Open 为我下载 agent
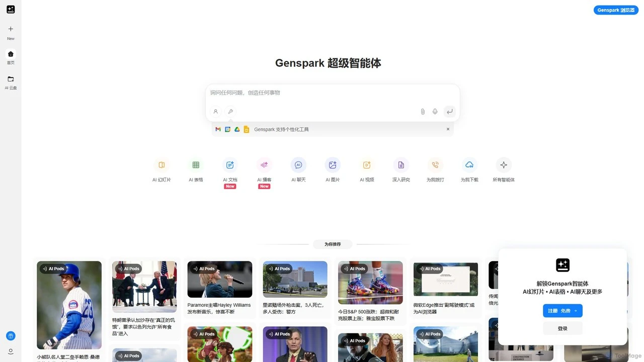644x362 pixels. [469, 169]
